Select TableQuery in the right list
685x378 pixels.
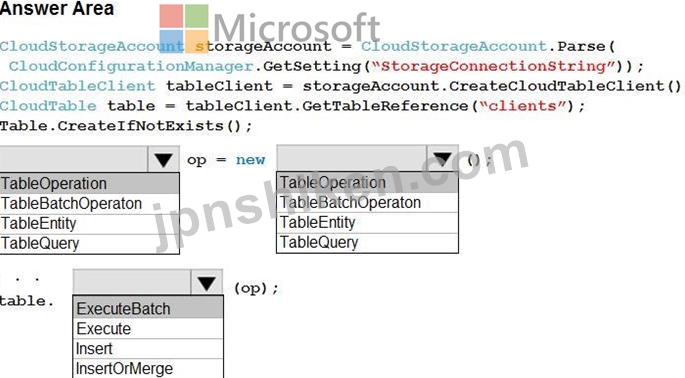pyautogui.click(x=367, y=243)
